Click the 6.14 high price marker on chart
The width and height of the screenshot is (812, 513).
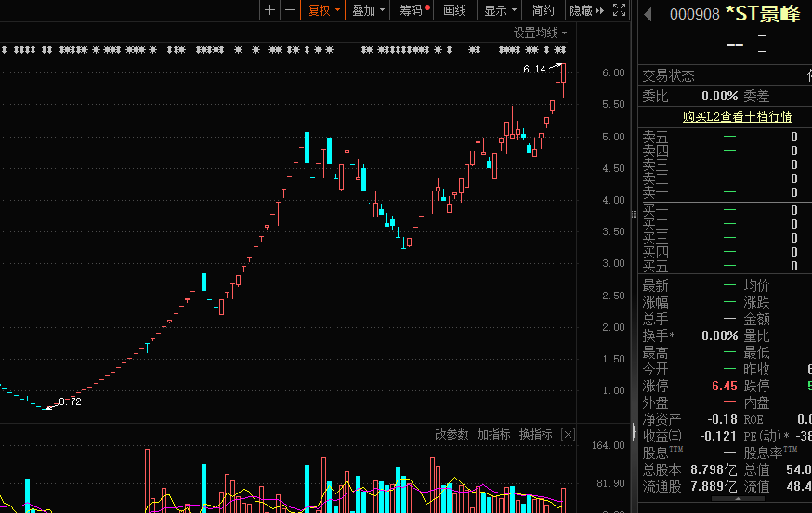tap(533, 69)
